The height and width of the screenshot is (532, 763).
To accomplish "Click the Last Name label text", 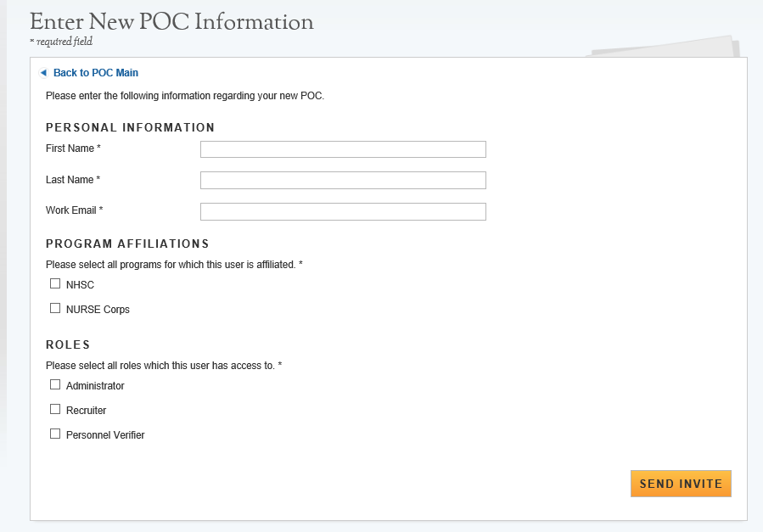I will point(73,180).
